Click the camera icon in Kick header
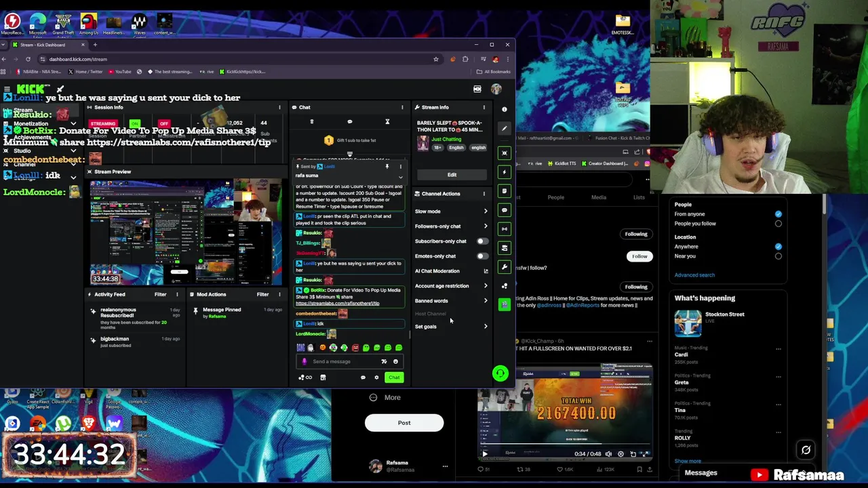Viewport: 868px width, 488px height. tap(477, 89)
